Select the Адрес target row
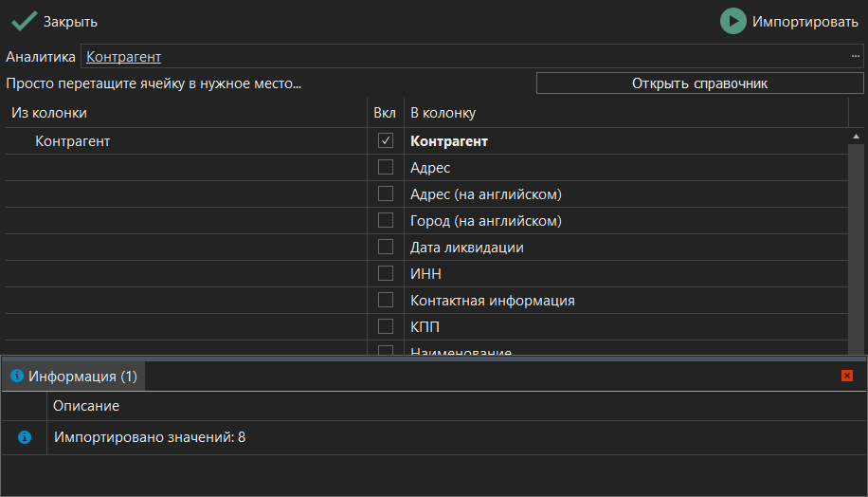The height and width of the screenshot is (497, 868). coord(626,167)
